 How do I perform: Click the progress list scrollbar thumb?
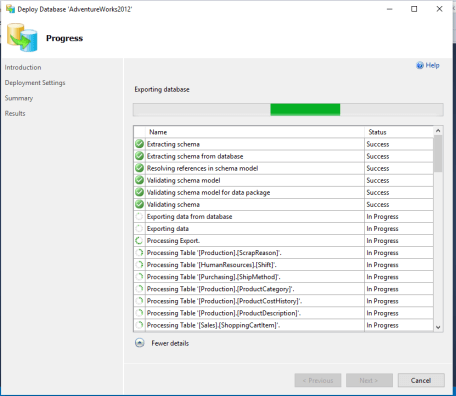pyautogui.click(x=438, y=153)
